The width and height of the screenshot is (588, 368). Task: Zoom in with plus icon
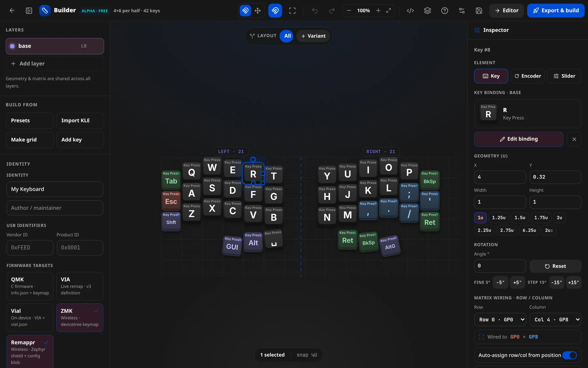(378, 10)
